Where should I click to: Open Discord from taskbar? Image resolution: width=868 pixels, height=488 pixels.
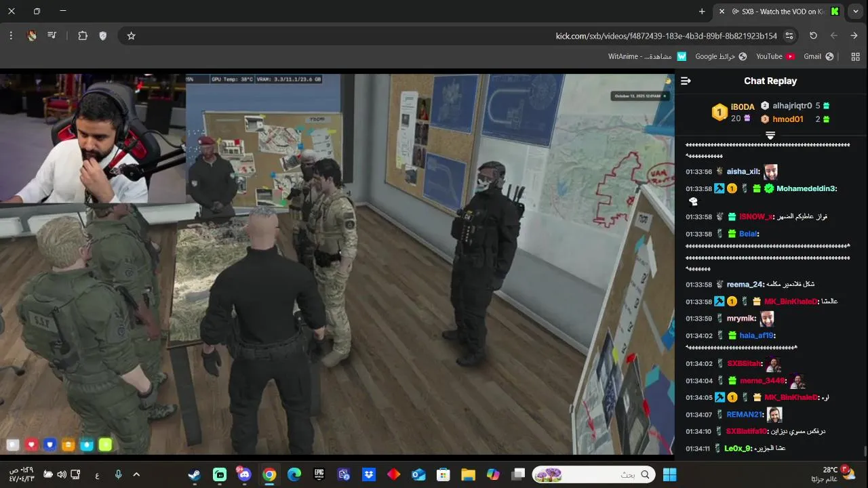[x=244, y=474]
